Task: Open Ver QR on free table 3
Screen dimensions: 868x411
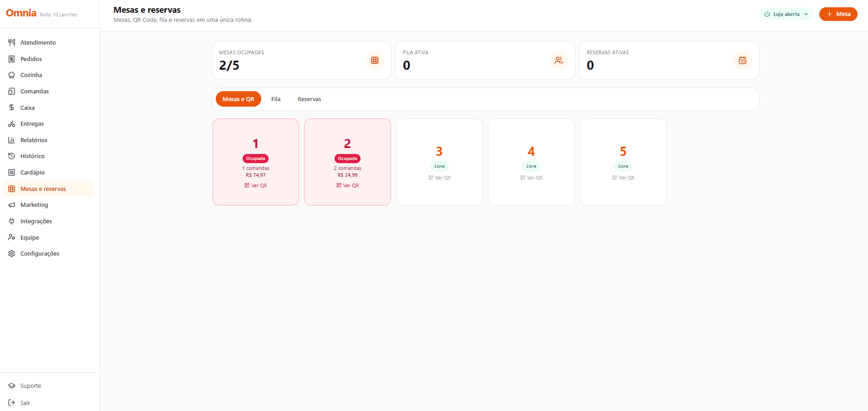Action: [x=440, y=178]
